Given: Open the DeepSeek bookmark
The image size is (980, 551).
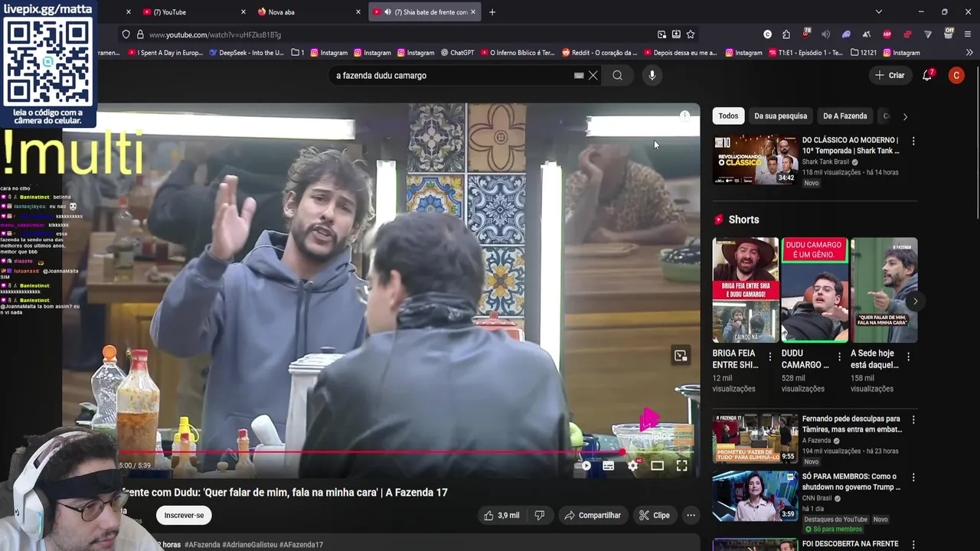Looking at the screenshot, I should tap(247, 53).
